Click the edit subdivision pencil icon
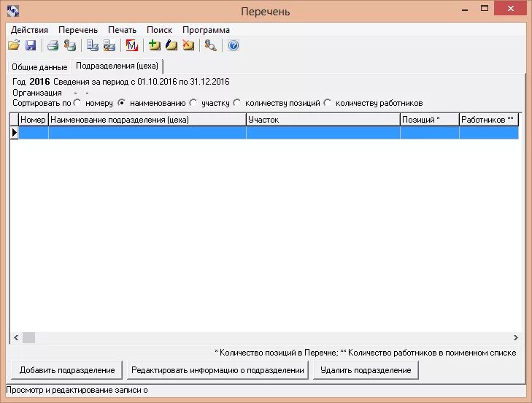 point(171,45)
